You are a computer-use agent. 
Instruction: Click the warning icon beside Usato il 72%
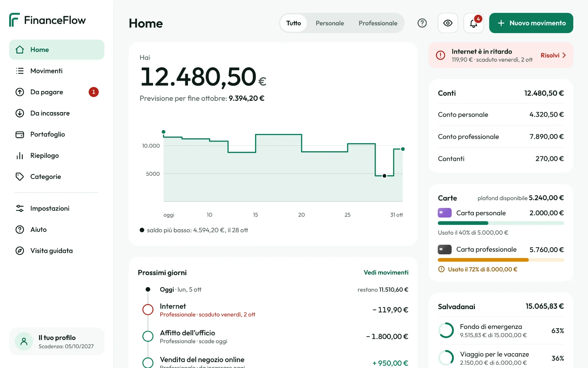441,269
